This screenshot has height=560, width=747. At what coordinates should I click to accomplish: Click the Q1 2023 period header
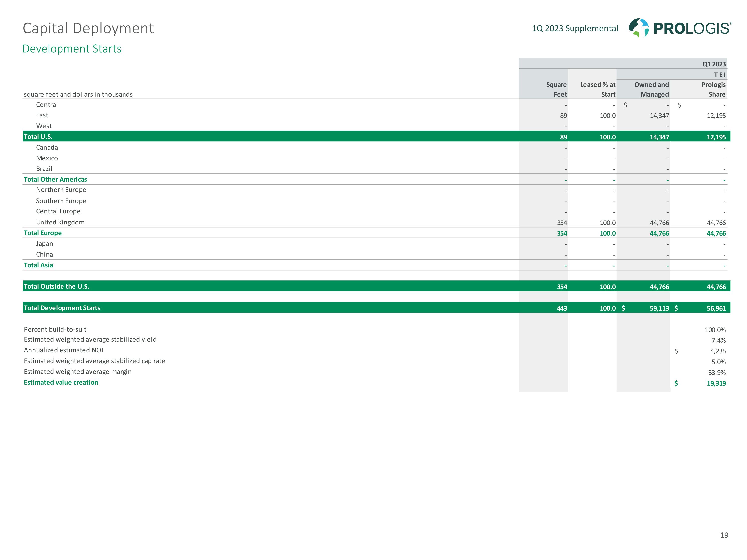click(x=714, y=64)
